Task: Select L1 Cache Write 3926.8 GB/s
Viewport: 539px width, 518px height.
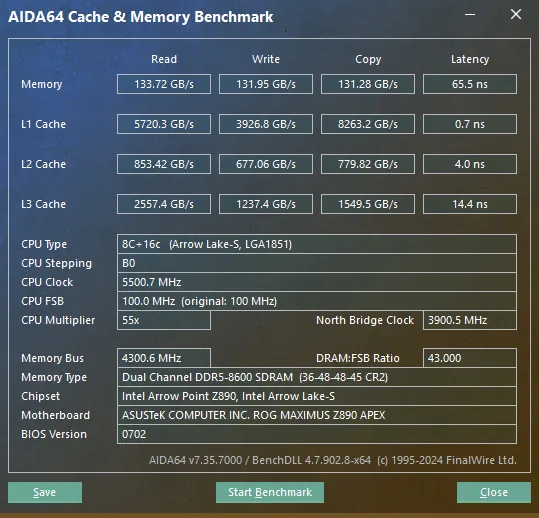Action: [266, 124]
